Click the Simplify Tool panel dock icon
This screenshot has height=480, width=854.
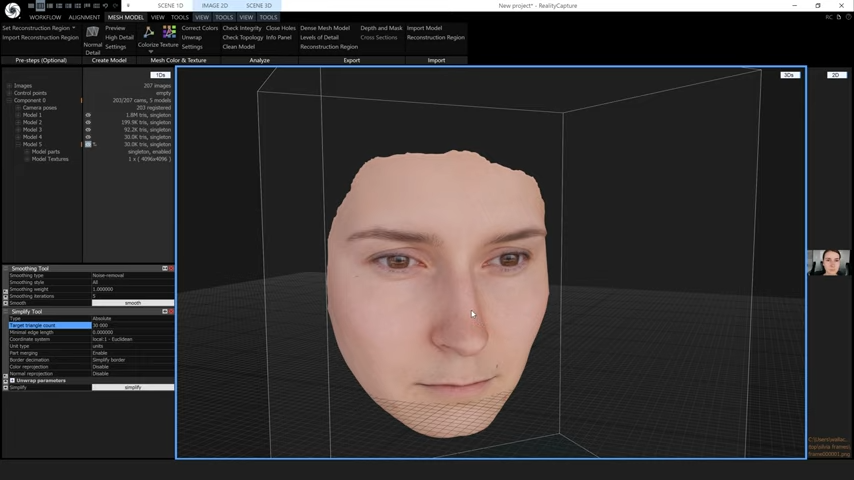point(165,311)
